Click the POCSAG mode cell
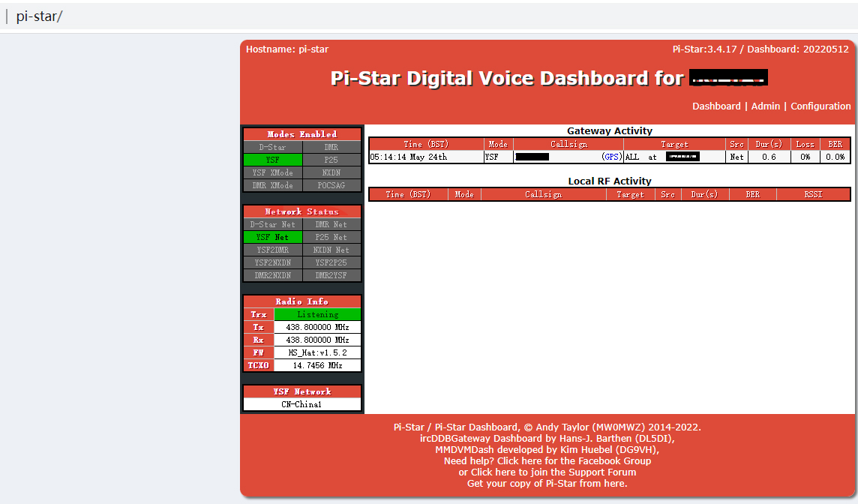 [x=331, y=185]
